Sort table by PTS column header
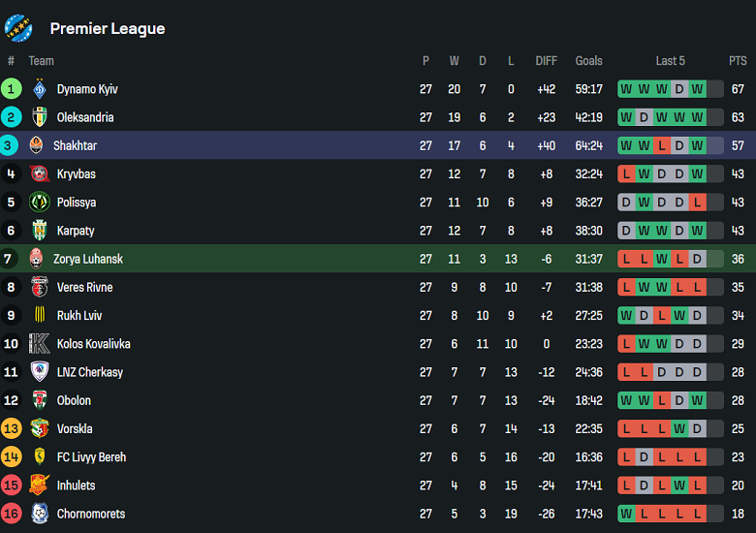 [738, 61]
